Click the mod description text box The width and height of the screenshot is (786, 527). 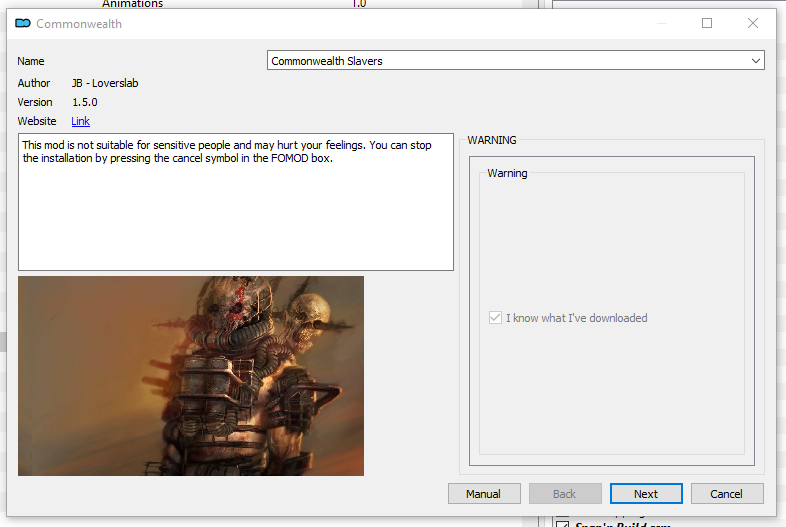(236, 202)
